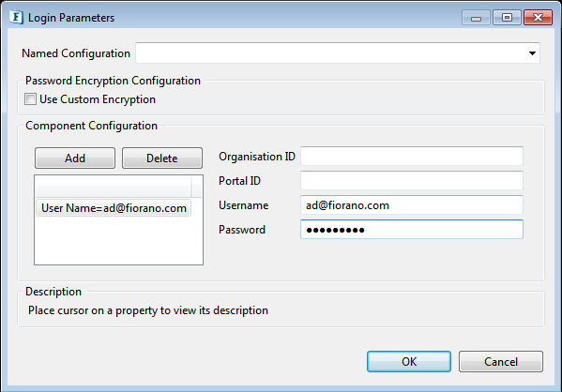Click into the Username field

(412, 205)
